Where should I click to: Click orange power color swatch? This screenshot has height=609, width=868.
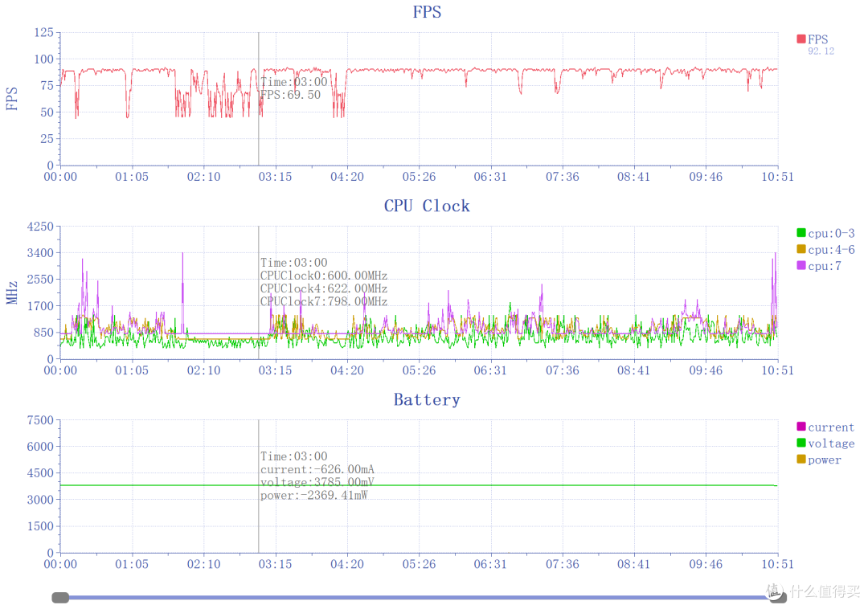pos(801,459)
